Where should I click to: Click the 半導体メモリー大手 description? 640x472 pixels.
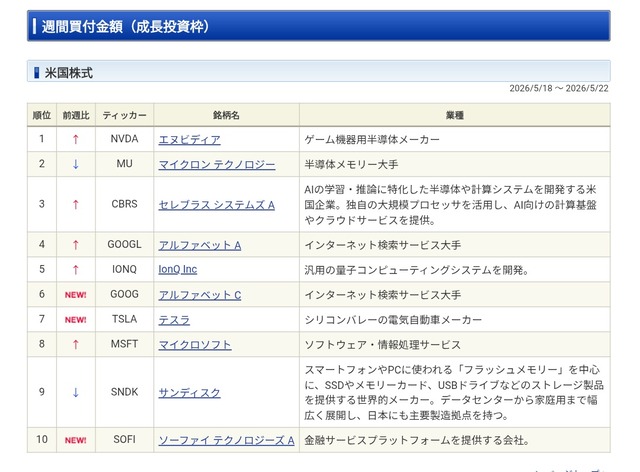351,165
